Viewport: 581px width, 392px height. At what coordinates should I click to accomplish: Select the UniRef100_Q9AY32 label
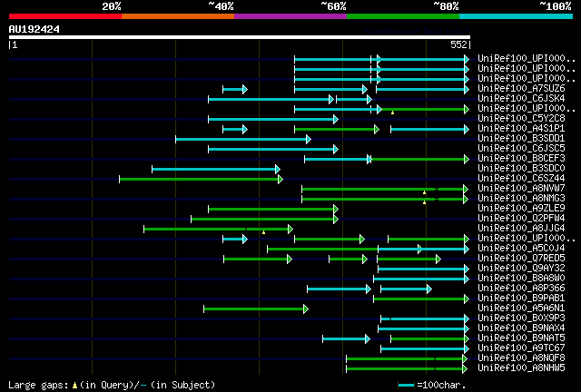click(521, 269)
